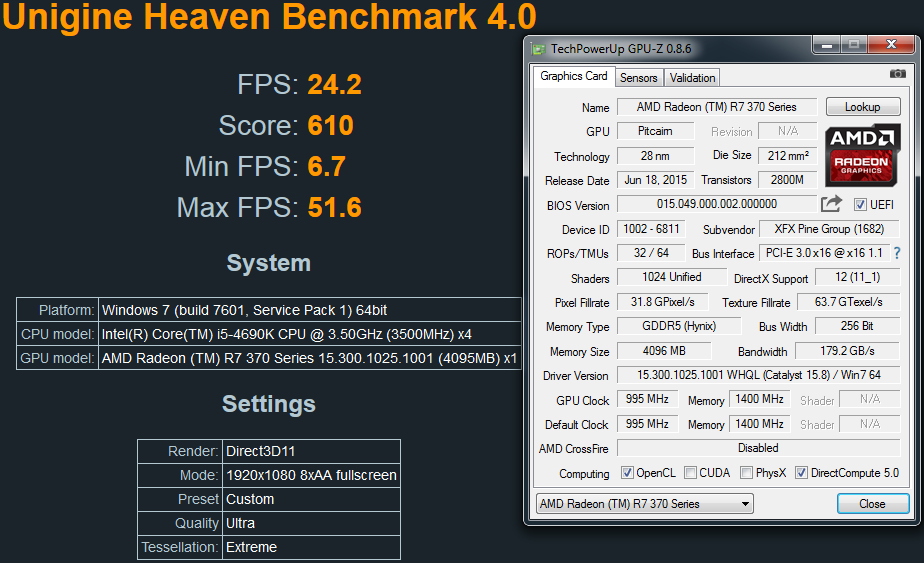Click the Subvendor XFX Pine Group field
924x563 pixels.
click(x=829, y=229)
